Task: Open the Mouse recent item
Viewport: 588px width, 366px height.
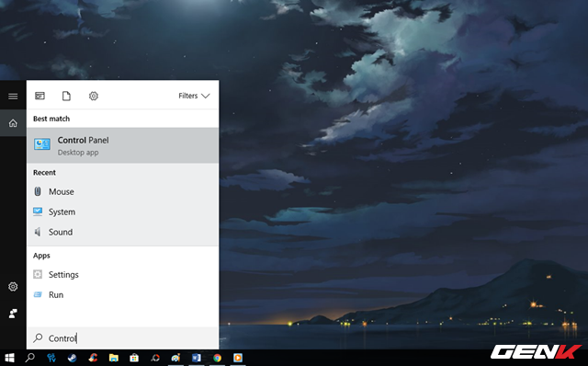Action: (x=122, y=192)
